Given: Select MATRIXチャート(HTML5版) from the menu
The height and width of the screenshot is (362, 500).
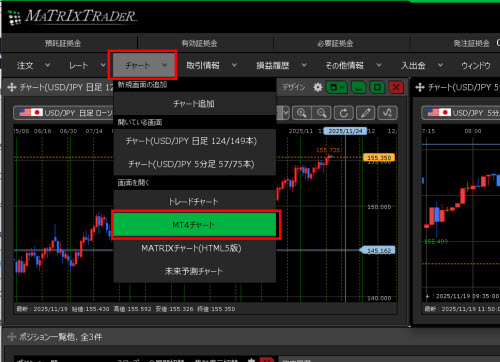Looking at the screenshot, I should 195,248.
